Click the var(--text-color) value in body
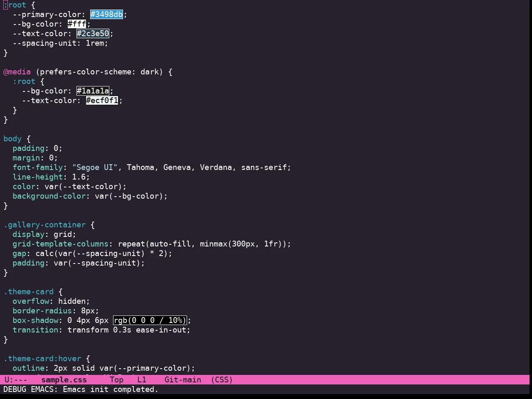Screen dimensions: 532x399 point(84,187)
